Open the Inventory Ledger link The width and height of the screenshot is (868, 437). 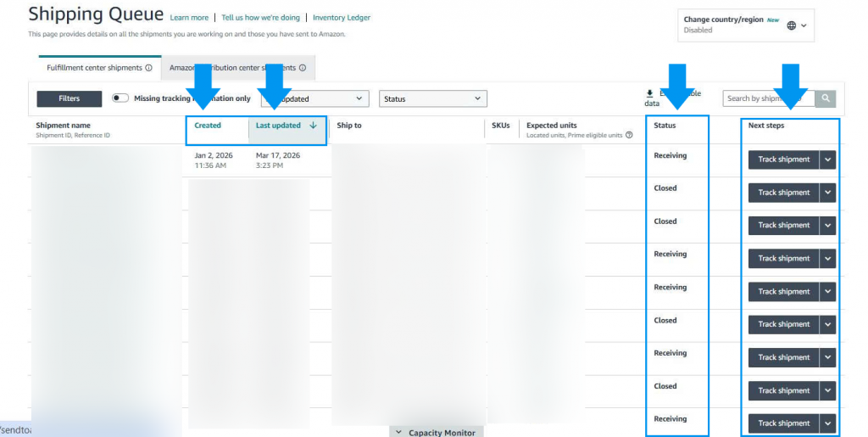pos(342,18)
